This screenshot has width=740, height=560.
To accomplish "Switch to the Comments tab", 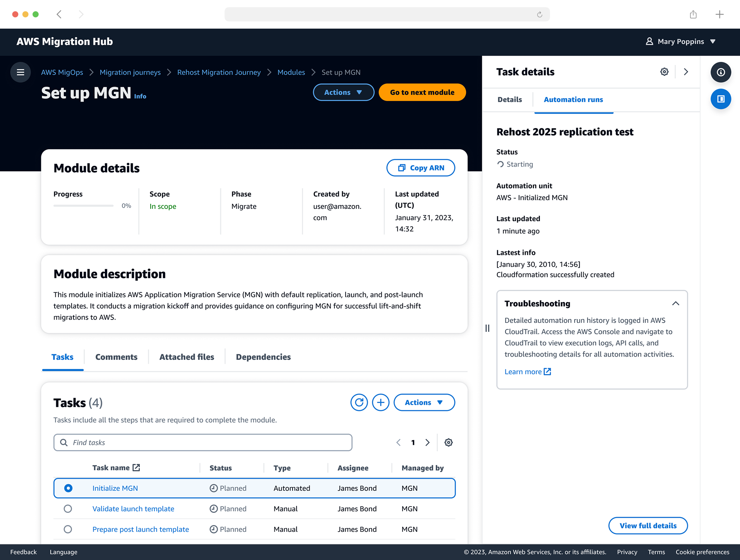I will point(116,357).
